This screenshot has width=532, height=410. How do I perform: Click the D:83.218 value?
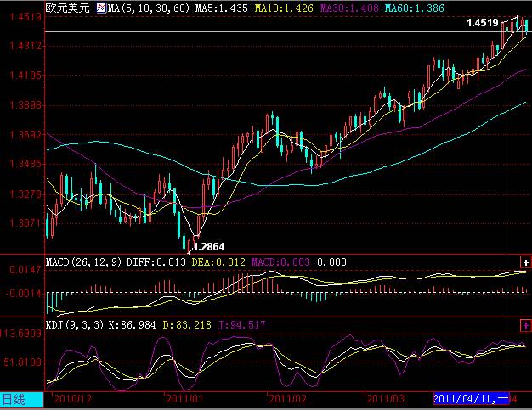coord(187,325)
